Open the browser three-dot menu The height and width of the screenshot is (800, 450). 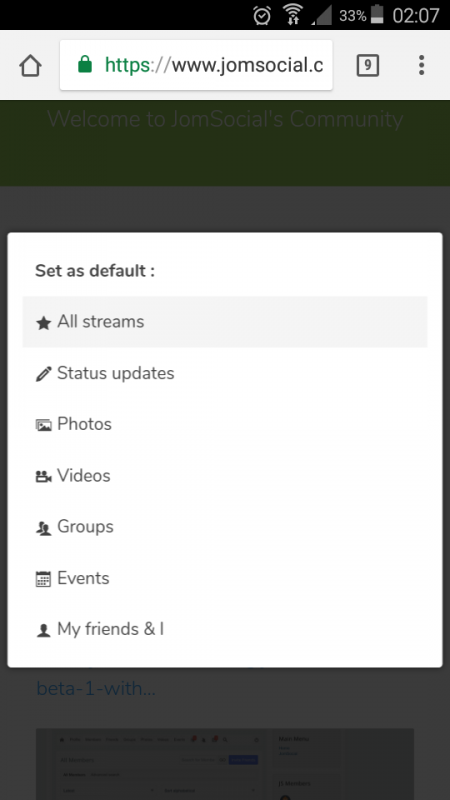coord(421,65)
